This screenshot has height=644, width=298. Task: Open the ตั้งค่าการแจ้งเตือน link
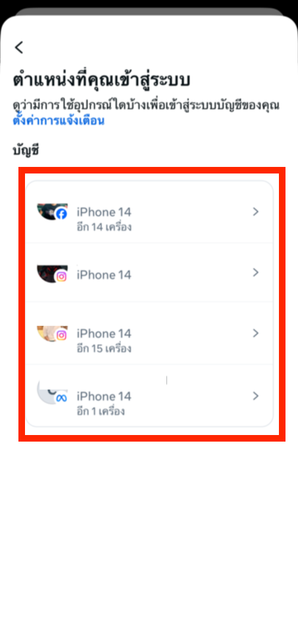pos(59,121)
